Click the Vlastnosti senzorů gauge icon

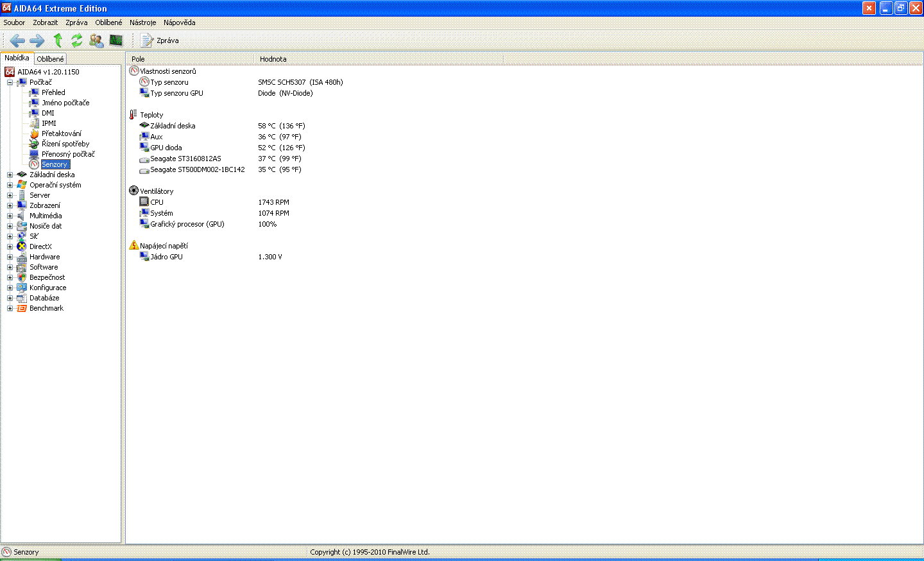[x=133, y=71]
